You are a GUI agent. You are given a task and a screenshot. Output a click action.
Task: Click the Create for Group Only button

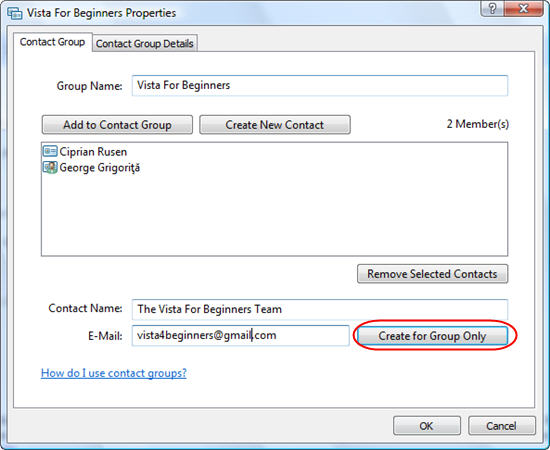tap(432, 336)
